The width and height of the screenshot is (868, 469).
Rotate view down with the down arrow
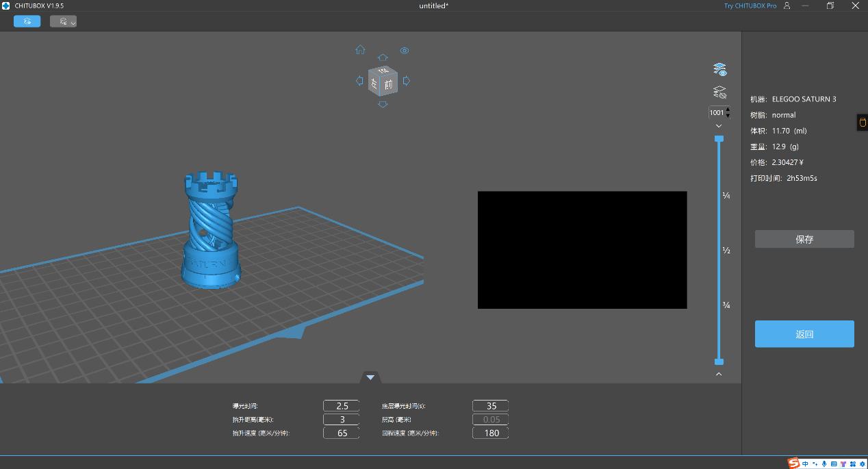383,104
